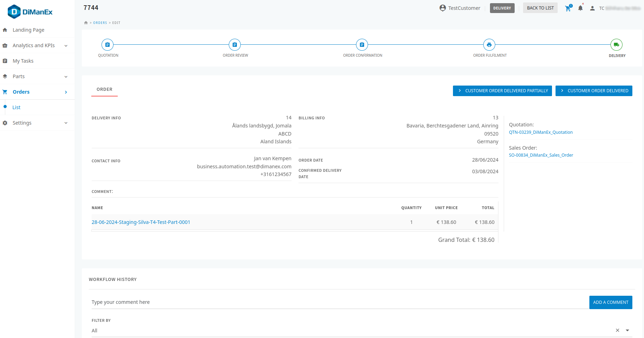Open the shopping cart in header
Screen dimensions: 644x338
tap(568, 8)
